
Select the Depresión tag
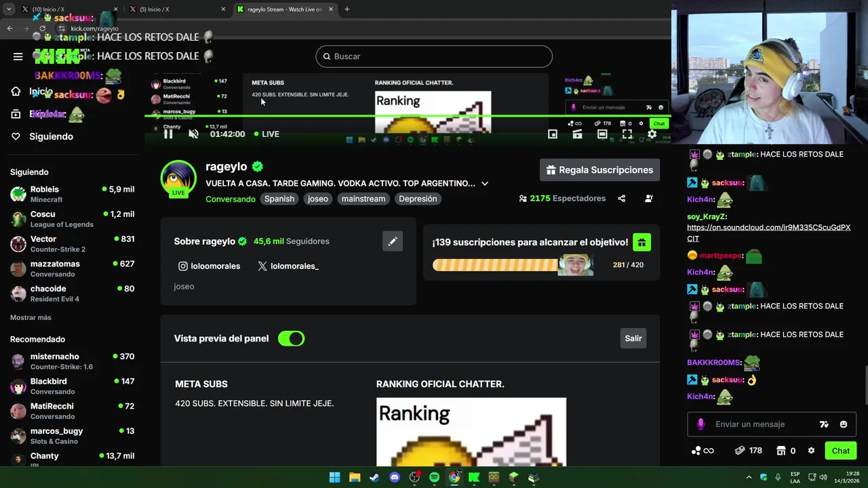point(418,199)
